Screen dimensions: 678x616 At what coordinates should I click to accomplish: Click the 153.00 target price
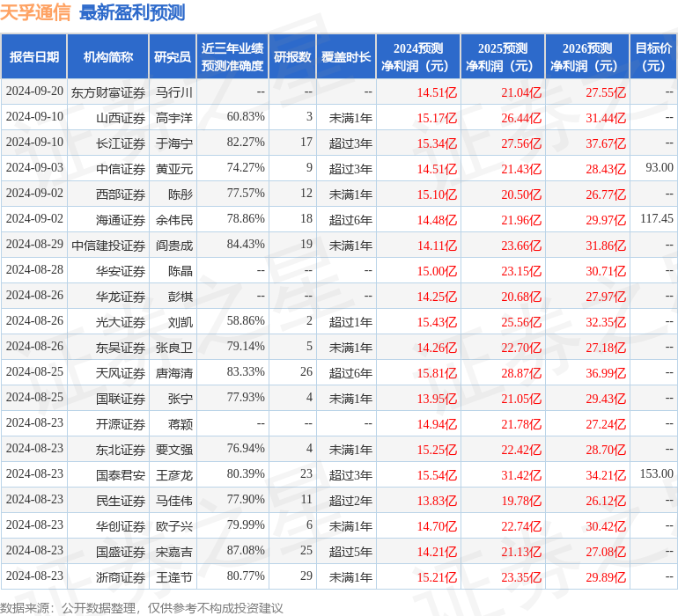tap(657, 473)
